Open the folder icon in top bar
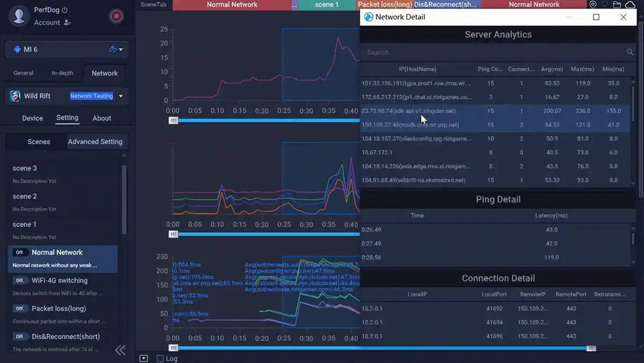This screenshot has height=363, width=644. click(x=617, y=5)
